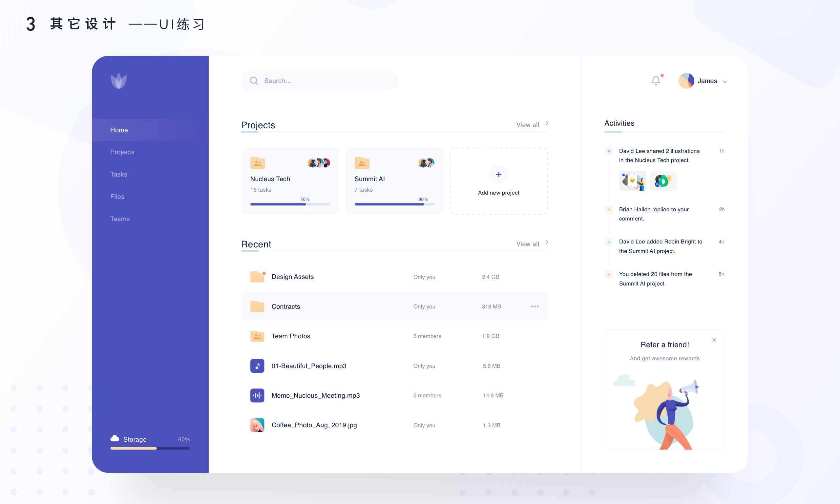Viewport: 840px width, 504px height.
Task: Click the Team Photos shared folder icon
Action: 257,336
